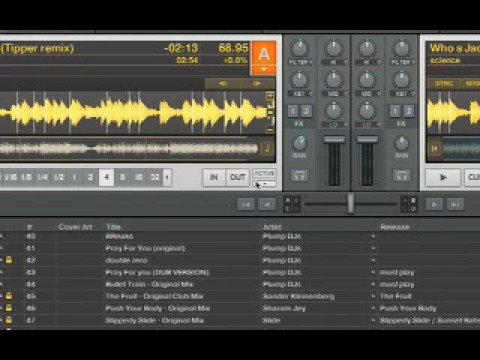Select track 'Bullet Train - Original Mix'

coord(149,284)
